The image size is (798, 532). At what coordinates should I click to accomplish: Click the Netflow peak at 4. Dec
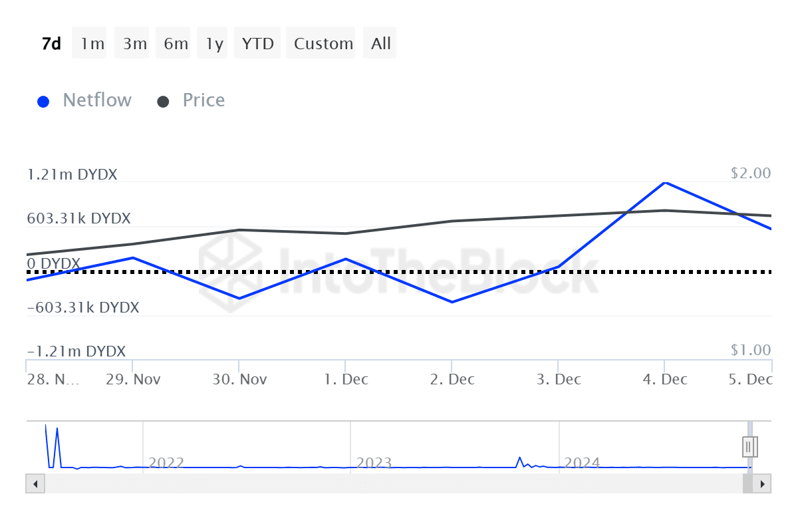[665, 182]
